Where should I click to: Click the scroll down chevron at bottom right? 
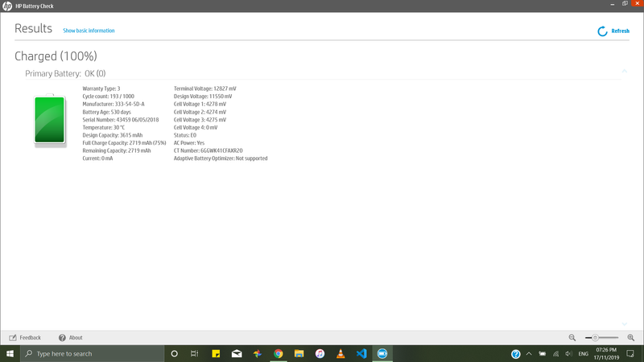point(625,324)
